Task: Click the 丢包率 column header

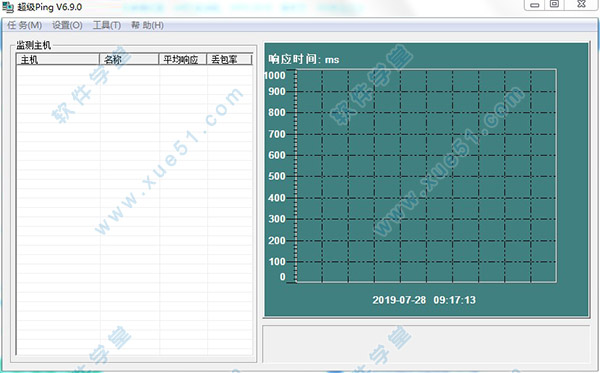Action: pos(229,60)
